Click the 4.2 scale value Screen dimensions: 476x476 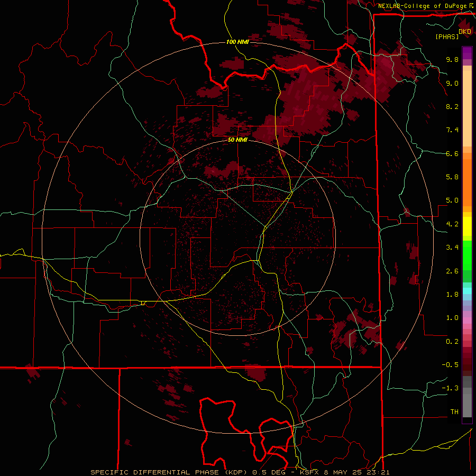(452, 224)
